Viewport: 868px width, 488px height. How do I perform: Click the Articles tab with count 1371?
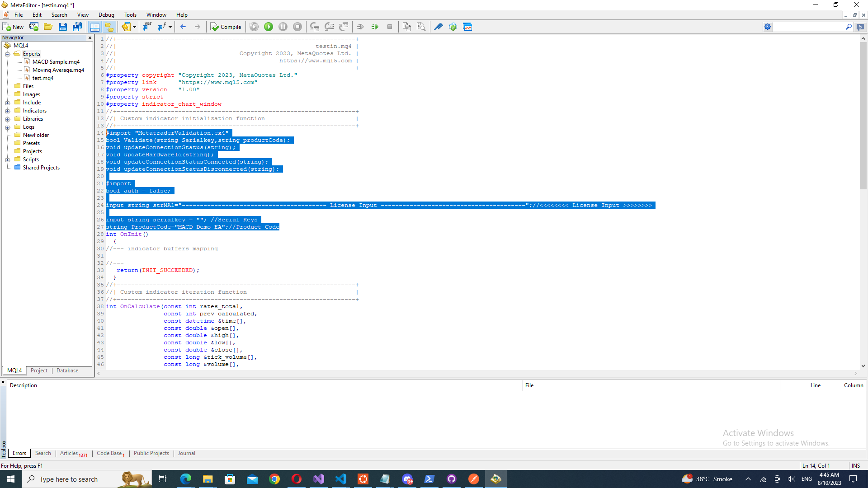(72, 453)
